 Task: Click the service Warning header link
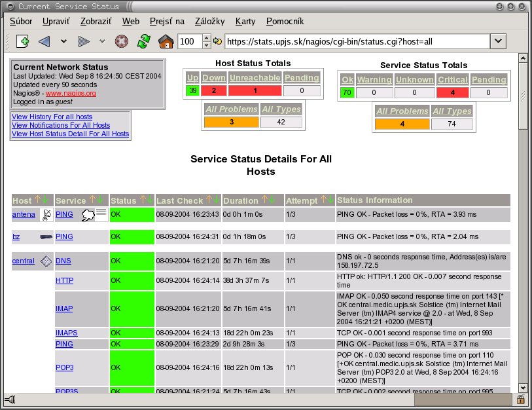[374, 80]
